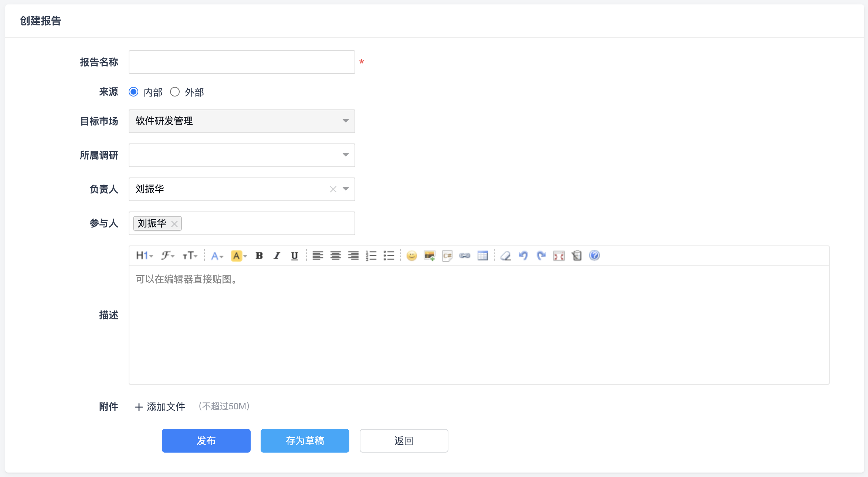868x477 pixels.
Task: Click the undo arrow icon
Action: (523, 256)
